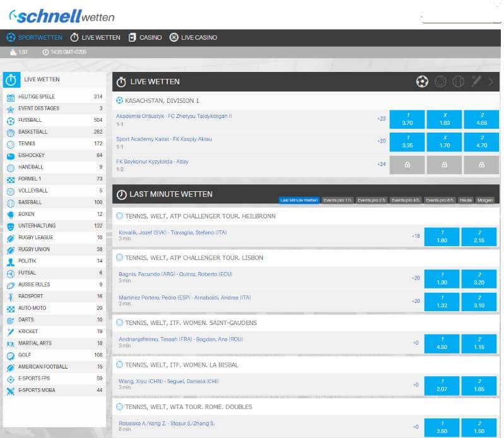The height and width of the screenshot is (438, 504).
Task: Bet on Bogdan at odds 1.15
Action: [x=479, y=344]
